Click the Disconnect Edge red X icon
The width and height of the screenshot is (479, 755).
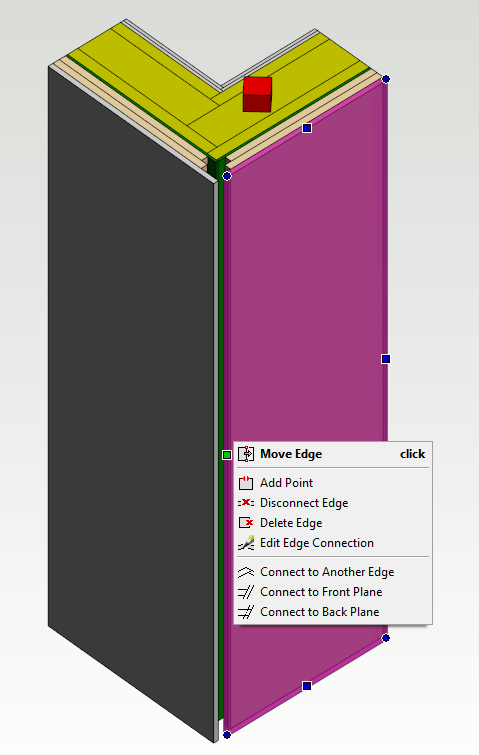tap(246, 503)
